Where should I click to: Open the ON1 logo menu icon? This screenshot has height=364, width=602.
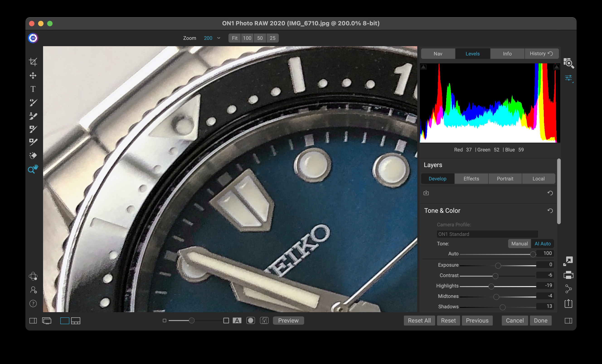[x=33, y=38]
